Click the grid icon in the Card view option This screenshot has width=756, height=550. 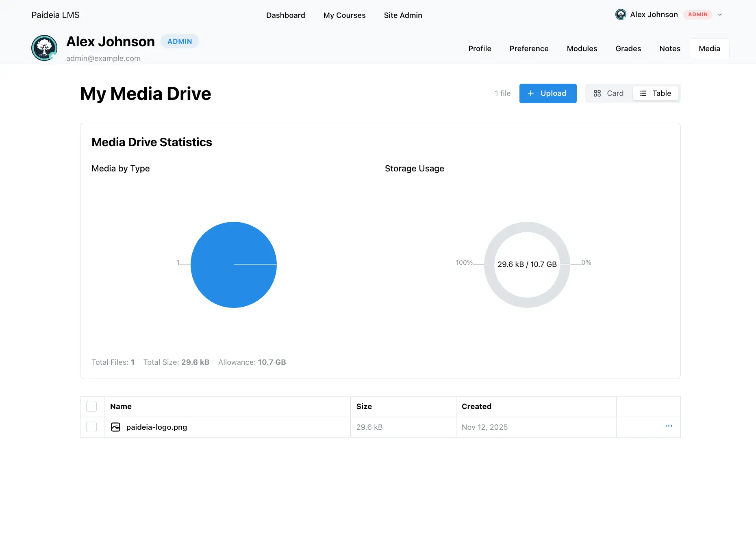point(597,93)
